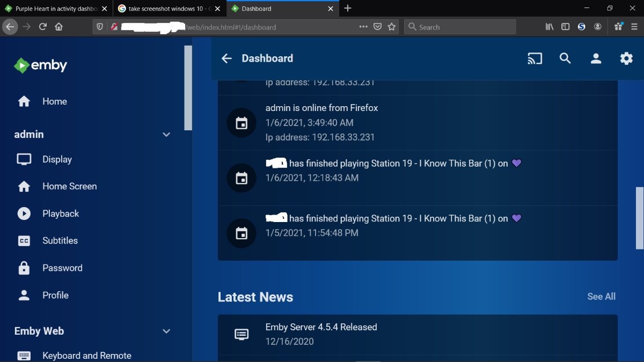Screen dimensions: 644x362
Task: Open Subtitles settings in sidebar
Action: click(60, 241)
